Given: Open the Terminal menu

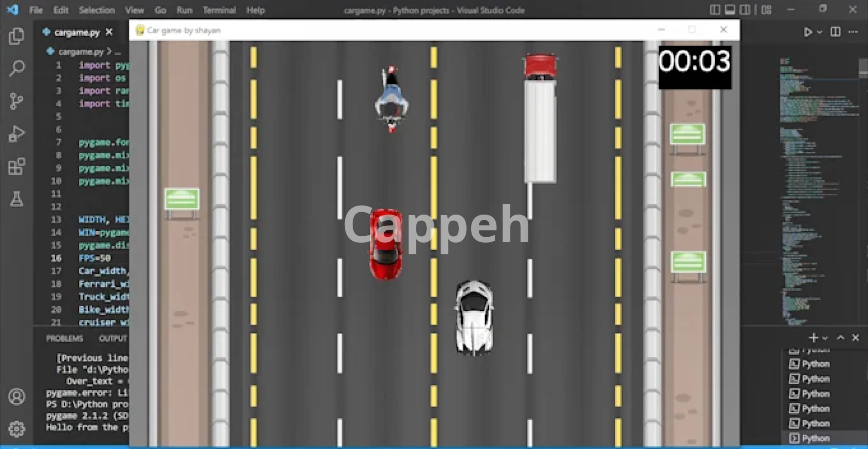Looking at the screenshot, I should pyautogui.click(x=219, y=10).
